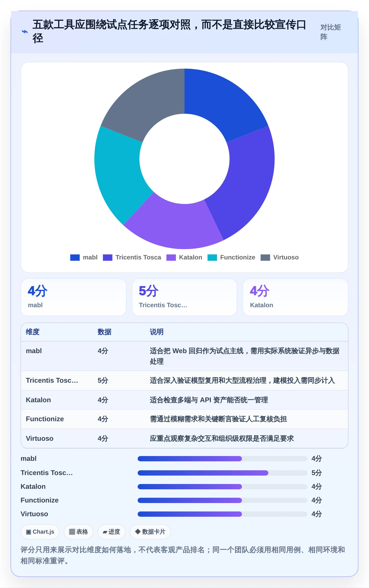
Task: Click the Katalon legend label
Action: tap(191, 257)
